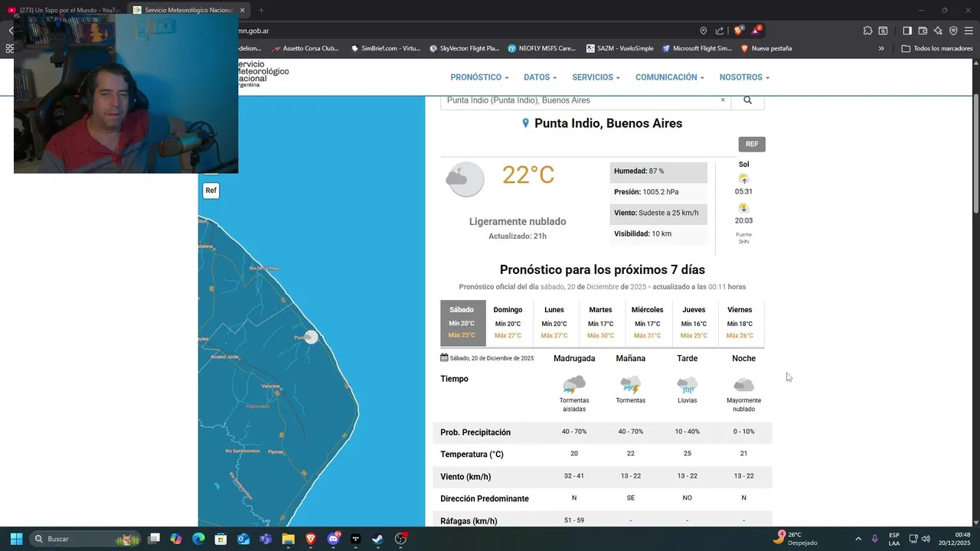This screenshot has width=980, height=551.
Task: Click the page vertical scrollbar
Action: click(x=975, y=154)
